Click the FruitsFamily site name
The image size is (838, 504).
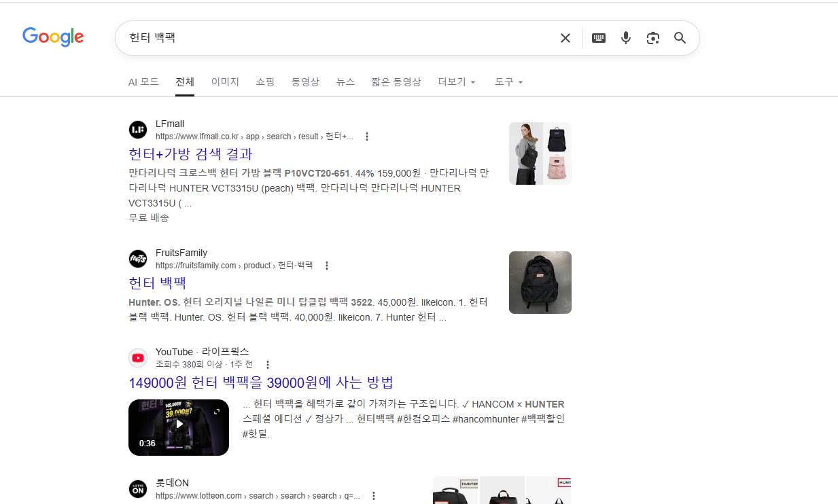pyautogui.click(x=181, y=253)
